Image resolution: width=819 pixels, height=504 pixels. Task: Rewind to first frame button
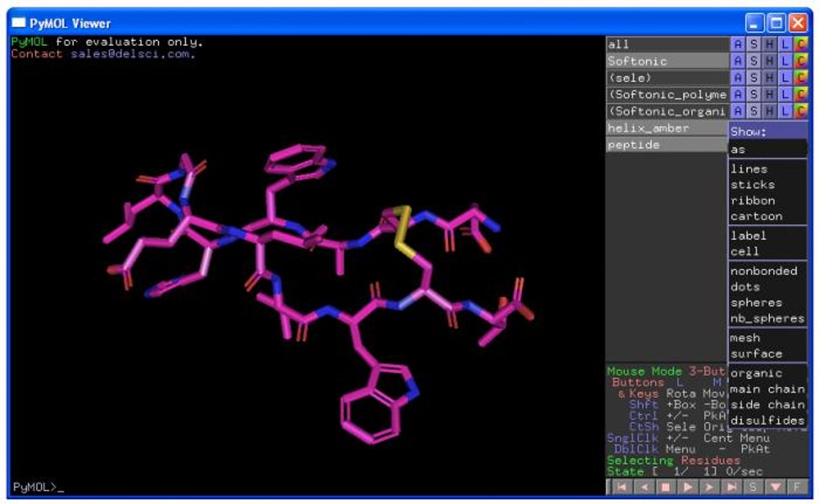(x=621, y=487)
